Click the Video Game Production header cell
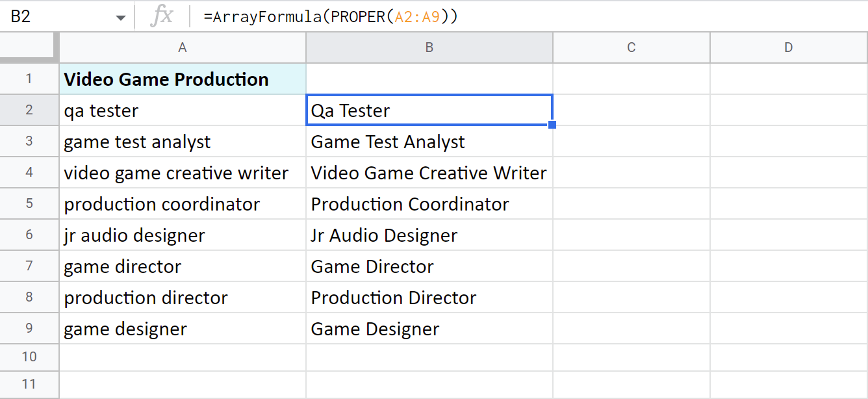The image size is (868, 399). pyautogui.click(x=183, y=79)
